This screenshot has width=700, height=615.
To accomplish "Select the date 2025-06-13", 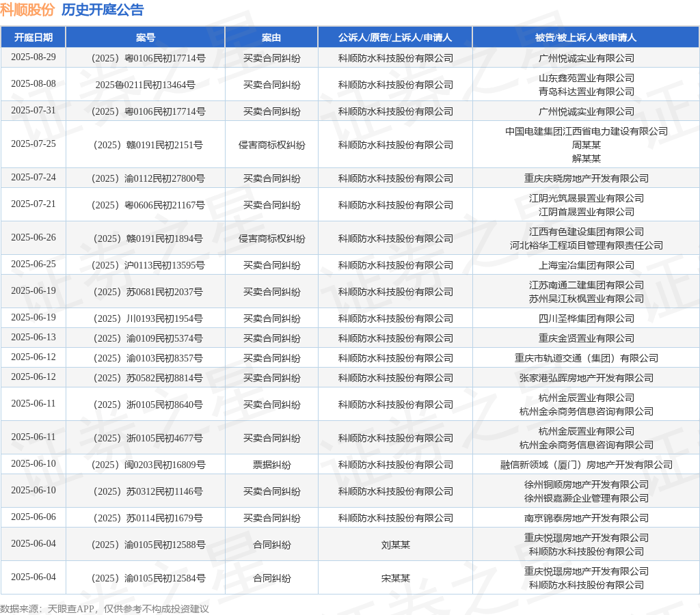I will click(x=33, y=338).
